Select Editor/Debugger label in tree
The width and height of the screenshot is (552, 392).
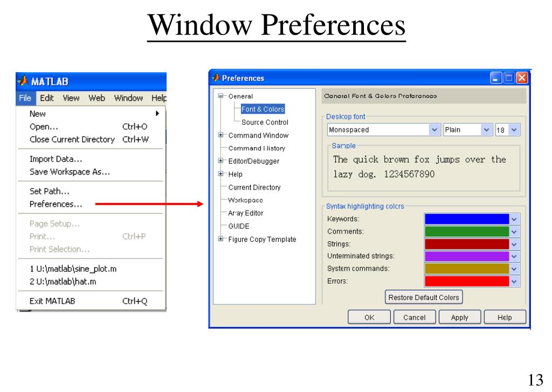click(253, 162)
